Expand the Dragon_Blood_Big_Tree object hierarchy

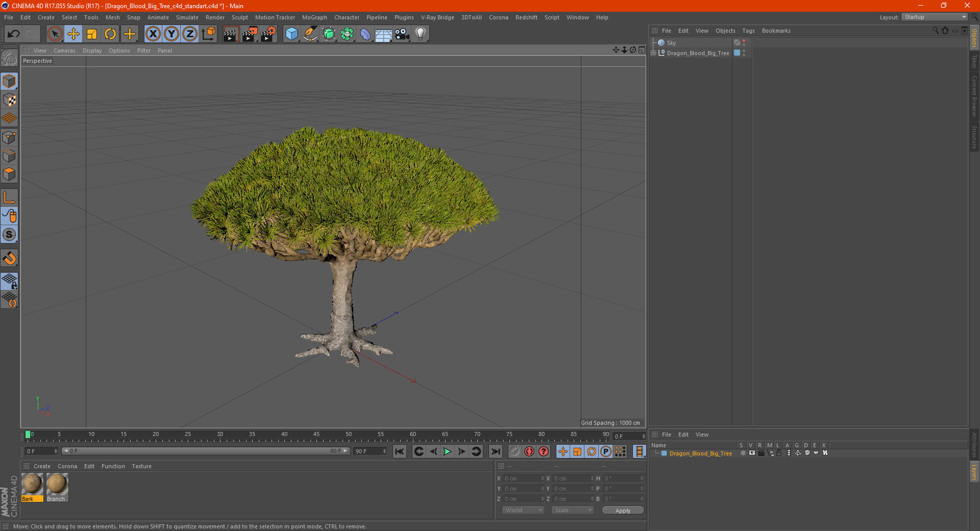click(x=653, y=53)
